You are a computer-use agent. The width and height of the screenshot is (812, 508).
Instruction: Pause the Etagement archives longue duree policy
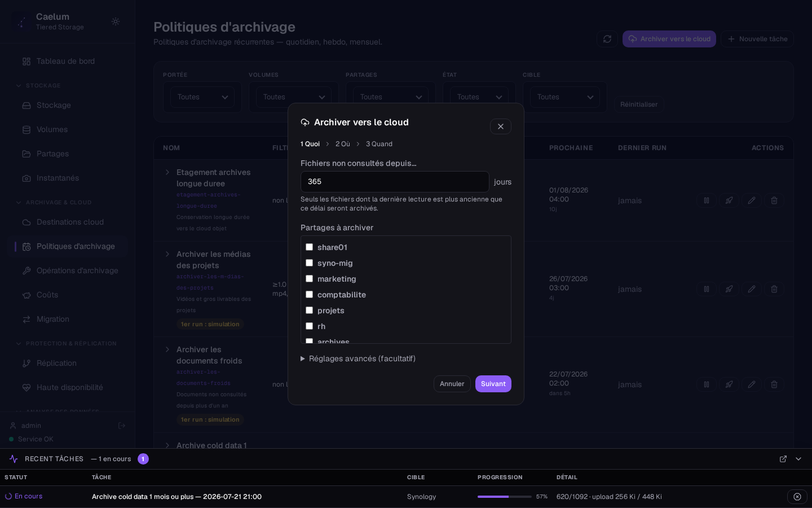(707, 200)
